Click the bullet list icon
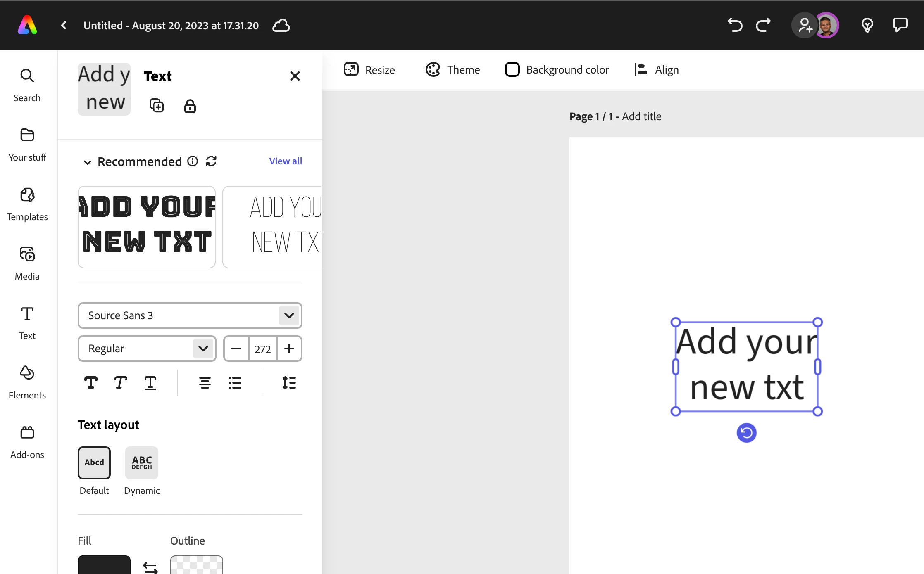 (235, 383)
